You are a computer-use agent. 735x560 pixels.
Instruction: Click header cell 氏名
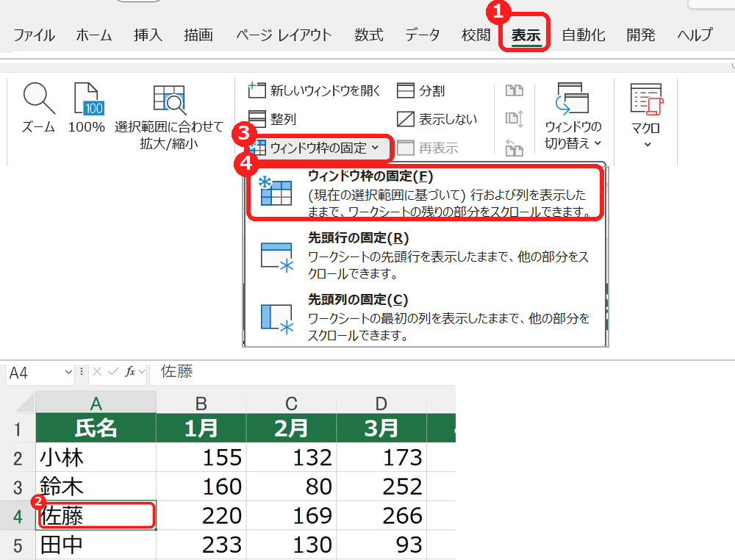(96, 428)
